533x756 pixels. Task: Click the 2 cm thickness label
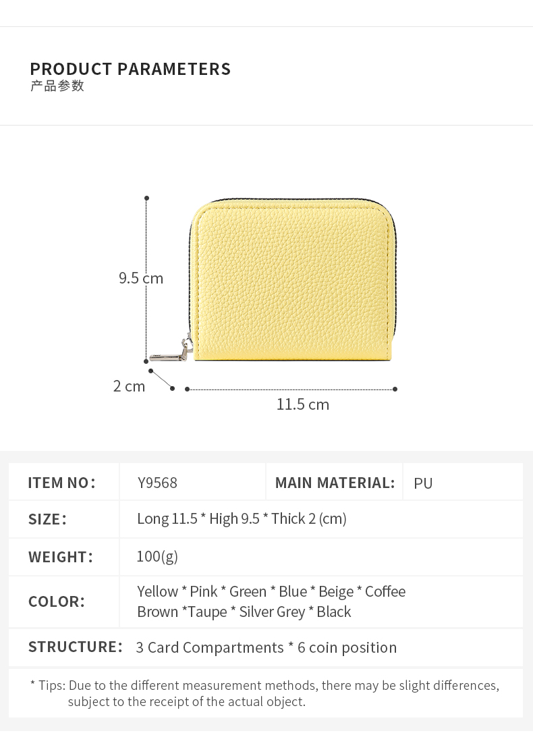pos(129,386)
